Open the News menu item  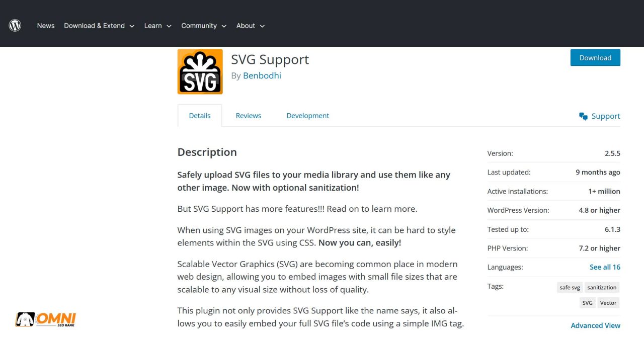pyautogui.click(x=46, y=26)
